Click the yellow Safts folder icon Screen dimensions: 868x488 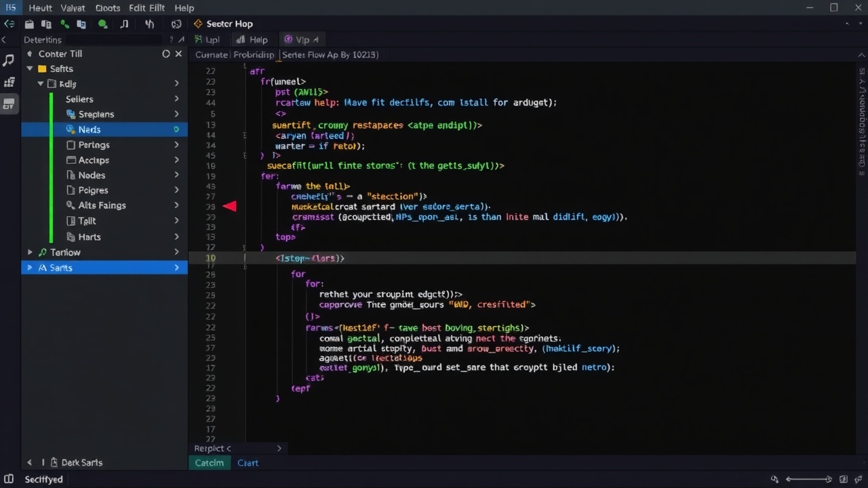point(42,68)
